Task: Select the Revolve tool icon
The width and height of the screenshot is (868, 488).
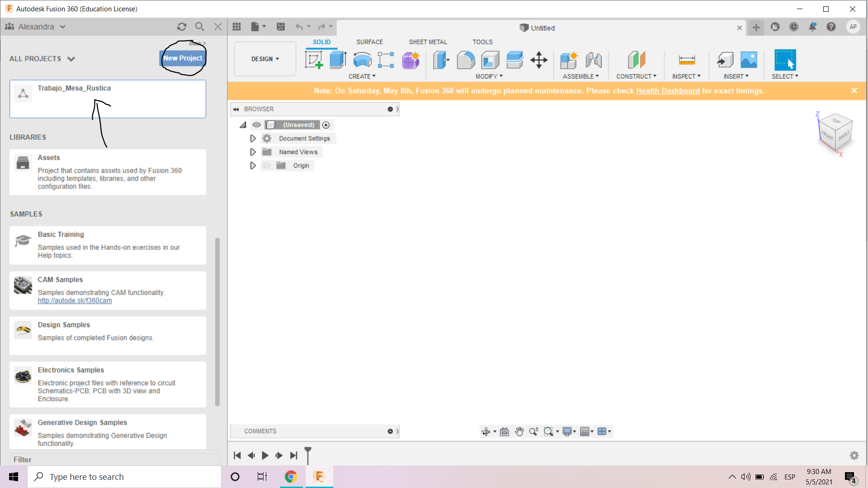Action: [x=362, y=60]
